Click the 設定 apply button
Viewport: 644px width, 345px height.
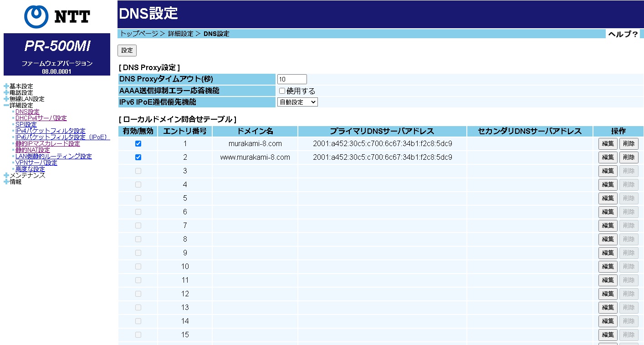tap(127, 51)
